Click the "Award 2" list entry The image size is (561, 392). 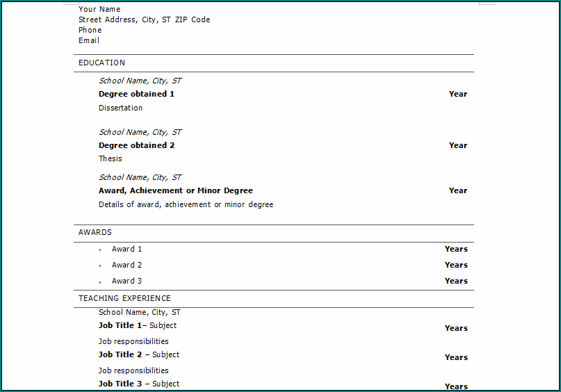[127, 265]
